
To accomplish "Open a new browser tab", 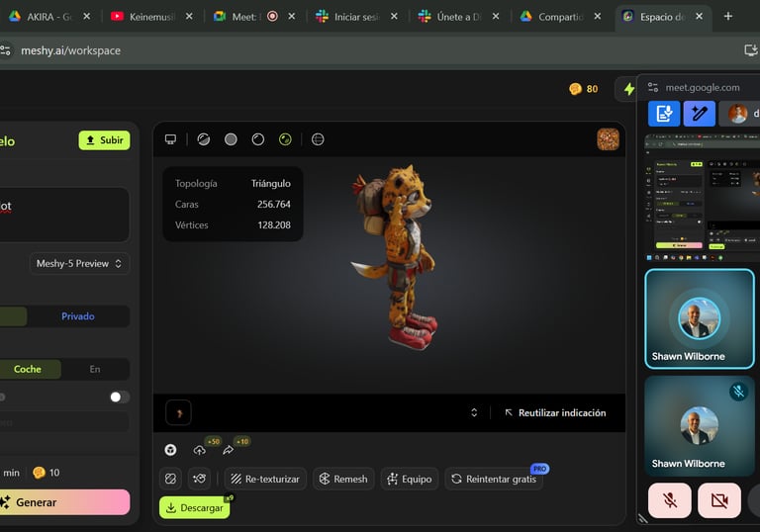I will click(x=728, y=17).
